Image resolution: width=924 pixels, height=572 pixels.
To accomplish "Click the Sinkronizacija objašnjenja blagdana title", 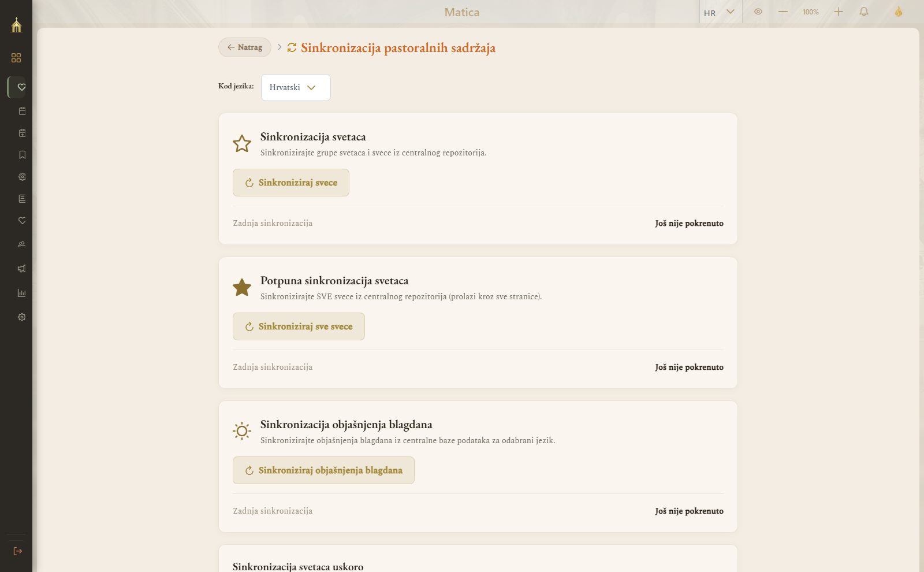I will click(346, 425).
